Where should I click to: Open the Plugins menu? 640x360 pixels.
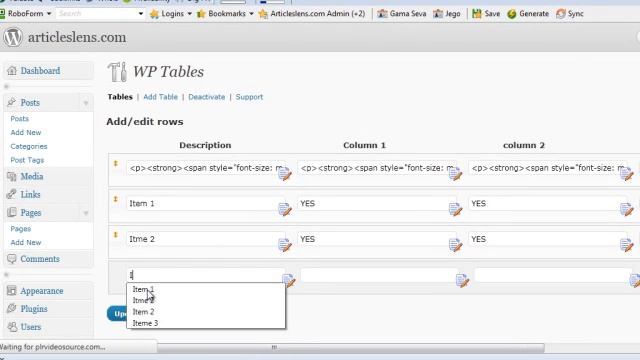[34, 309]
